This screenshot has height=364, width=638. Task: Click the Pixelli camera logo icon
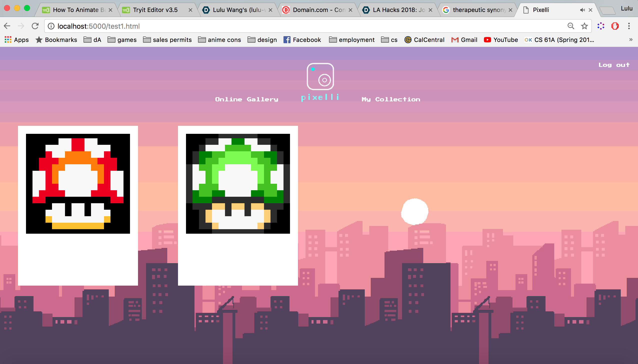(x=320, y=76)
